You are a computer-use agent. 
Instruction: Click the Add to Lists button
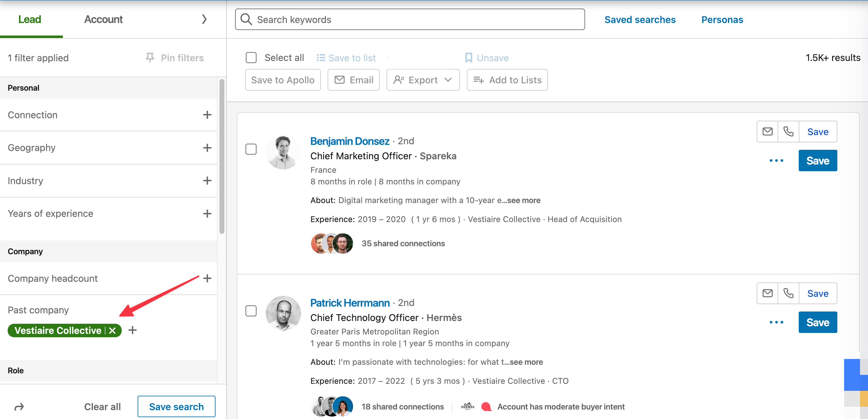pyautogui.click(x=507, y=80)
